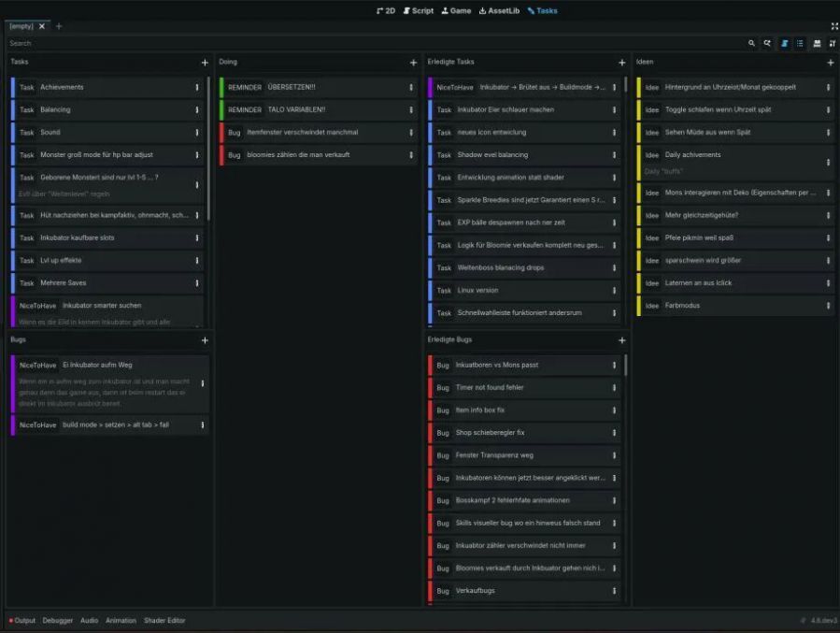The width and height of the screenshot is (840, 633).
Task: Click the save board icon in the toolbar
Action: click(x=817, y=43)
